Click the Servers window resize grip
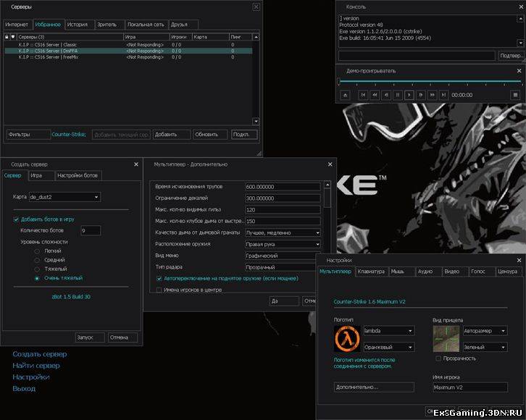 pyautogui.click(x=259, y=154)
